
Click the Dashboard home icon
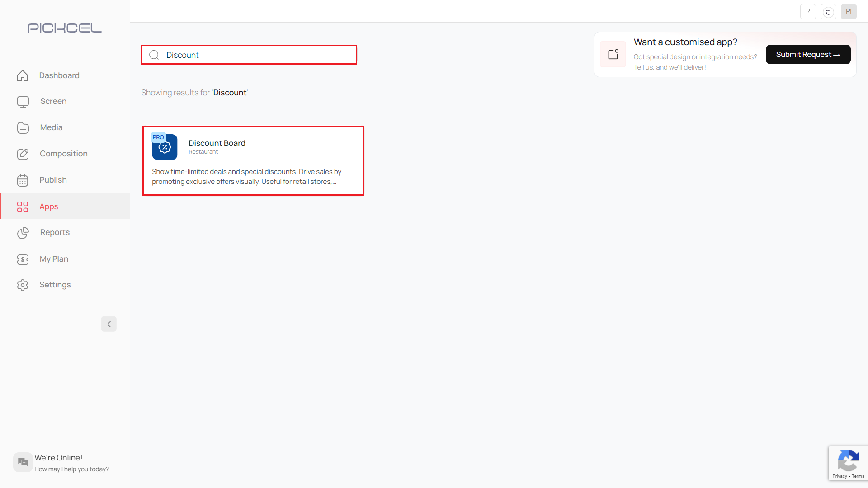[x=23, y=75]
